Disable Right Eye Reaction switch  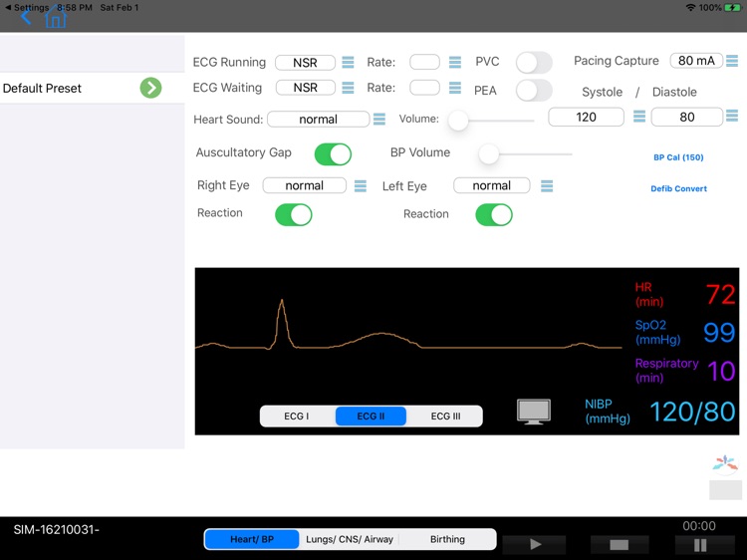coord(294,214)
